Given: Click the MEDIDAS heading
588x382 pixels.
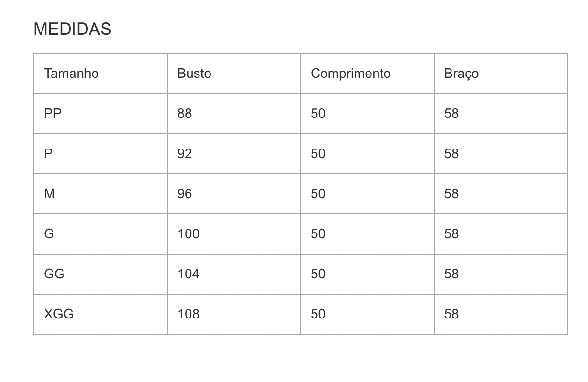Looking at the screenshot, I should click(72, 29).
